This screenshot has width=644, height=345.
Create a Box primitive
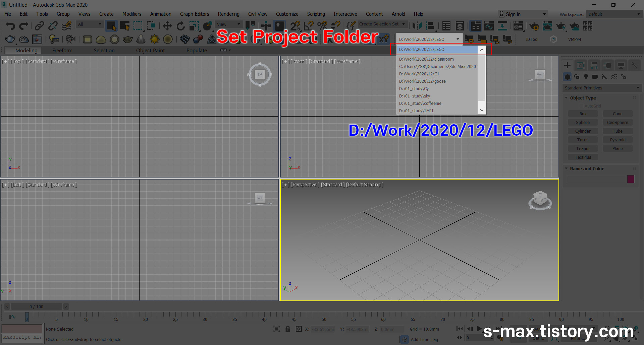[x=583, y=114]
